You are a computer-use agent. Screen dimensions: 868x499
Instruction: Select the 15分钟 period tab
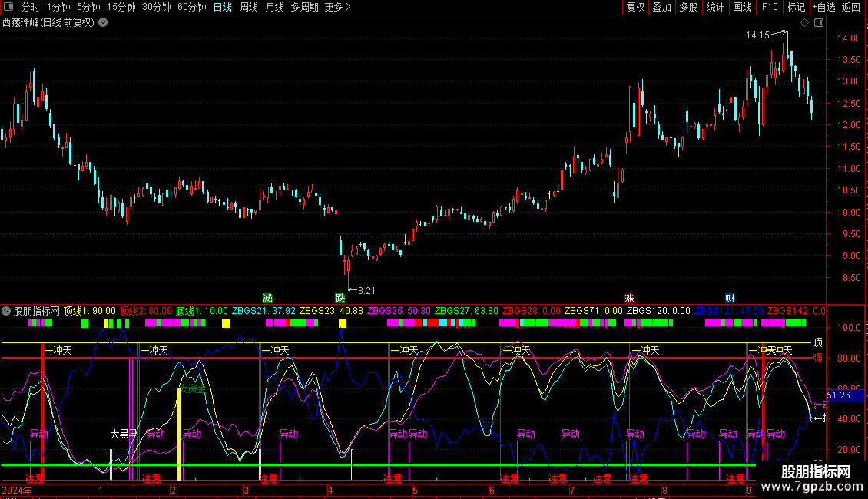(121, 7)
